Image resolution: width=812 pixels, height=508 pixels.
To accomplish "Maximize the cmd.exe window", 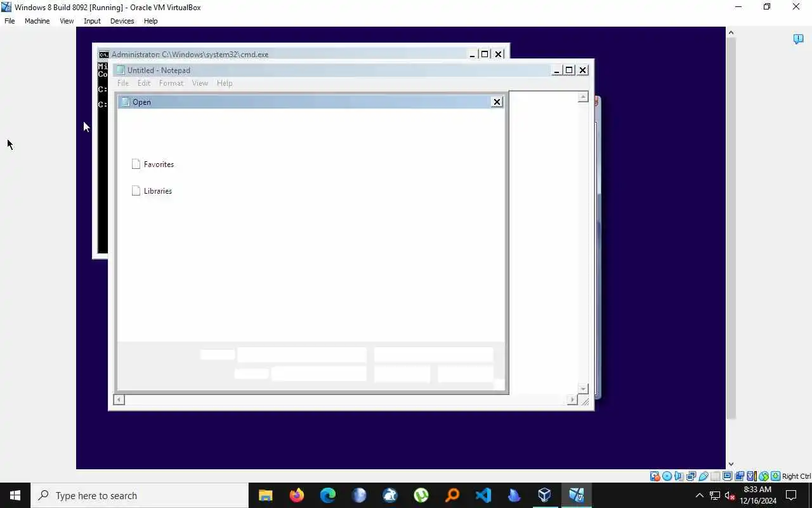I will [485, 54].
